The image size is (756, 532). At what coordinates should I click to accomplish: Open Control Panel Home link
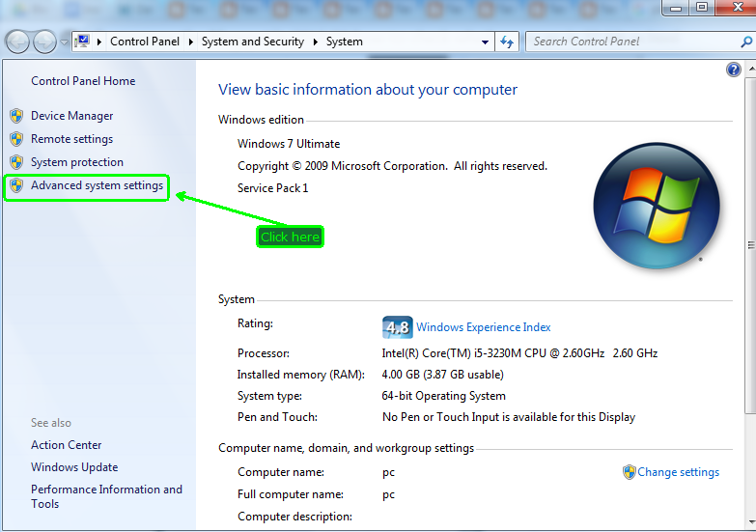83,81
